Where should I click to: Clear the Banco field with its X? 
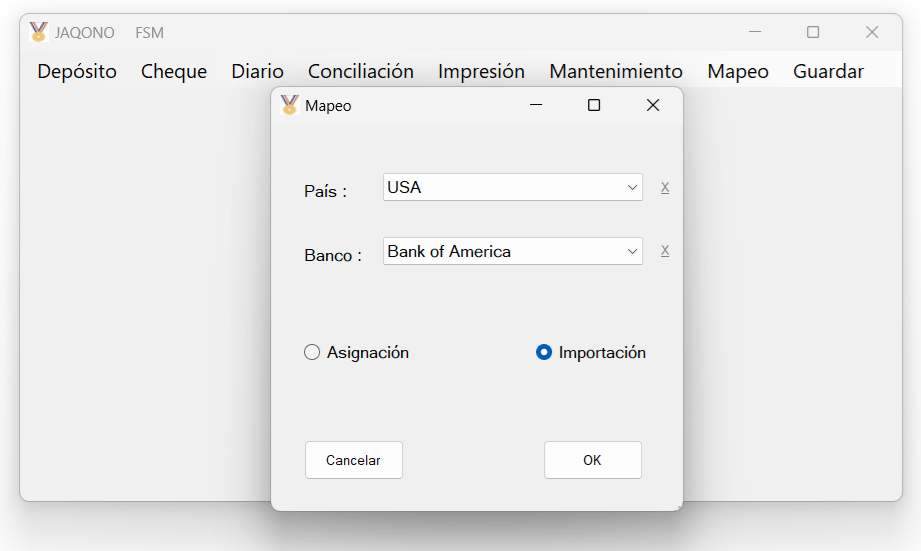coord(665,251)
